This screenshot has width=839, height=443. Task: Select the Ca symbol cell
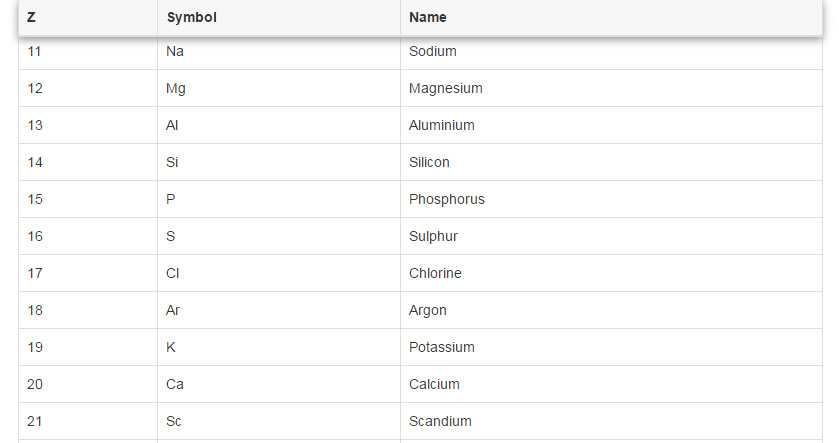pos(279,384)
